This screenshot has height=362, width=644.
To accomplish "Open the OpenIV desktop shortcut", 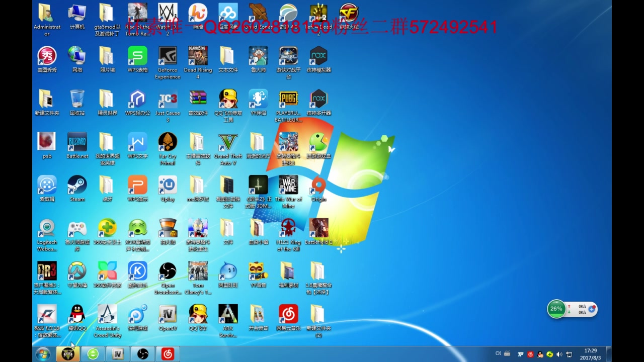I will (x=168, y=318).
